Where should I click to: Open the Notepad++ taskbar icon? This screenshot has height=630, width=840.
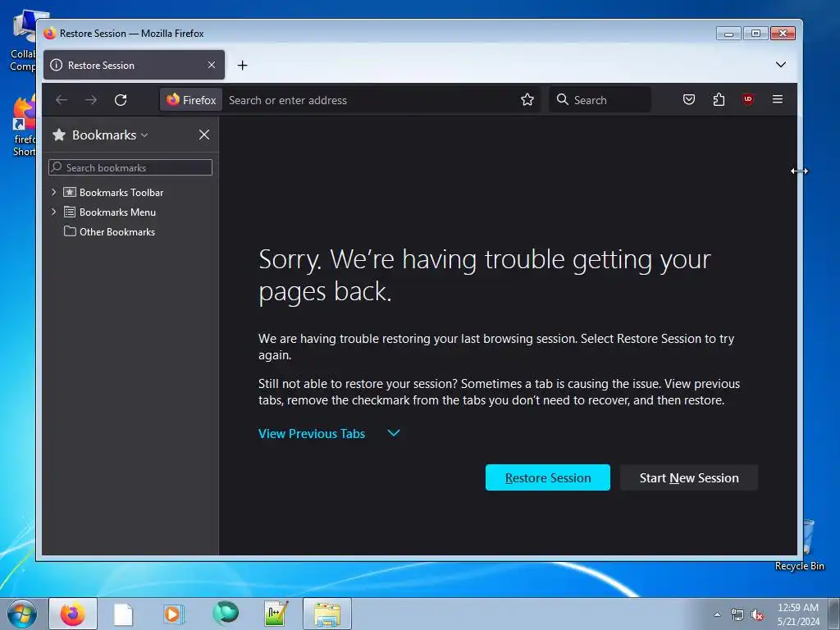(x=276, y=614)
